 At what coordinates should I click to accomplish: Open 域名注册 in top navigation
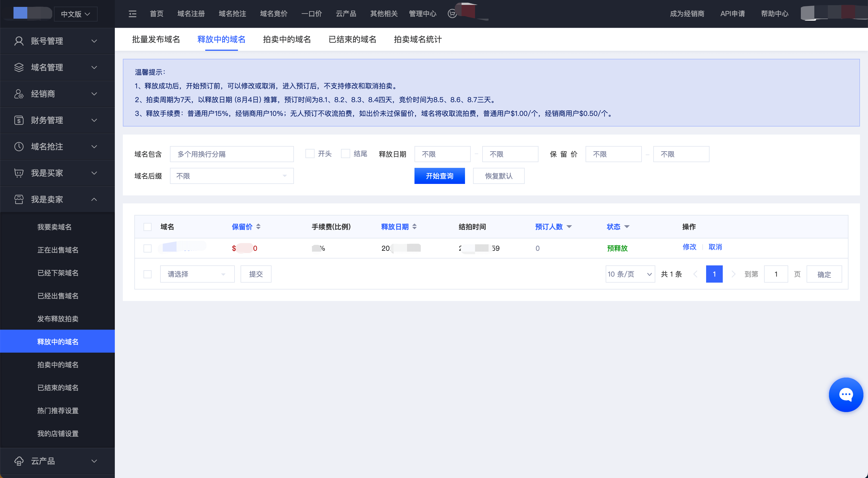[191, 14]
